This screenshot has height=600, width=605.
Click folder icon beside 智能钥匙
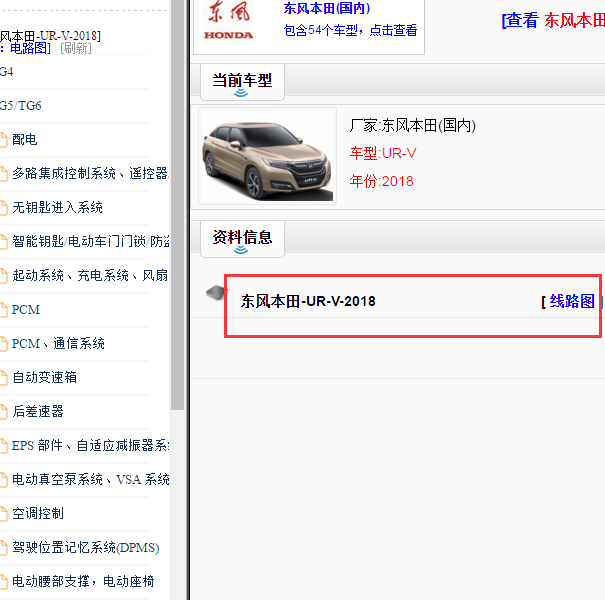coord(3,242)
